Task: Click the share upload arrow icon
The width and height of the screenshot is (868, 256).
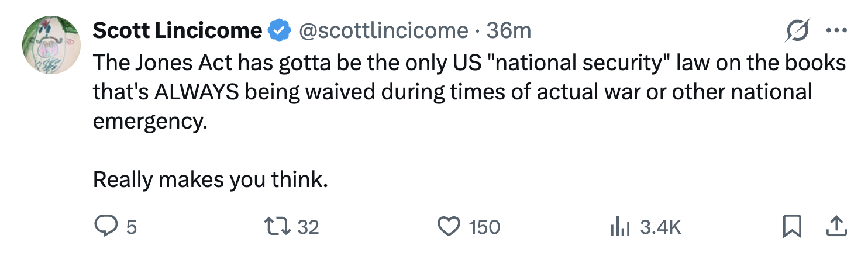Action: point(836,226)
